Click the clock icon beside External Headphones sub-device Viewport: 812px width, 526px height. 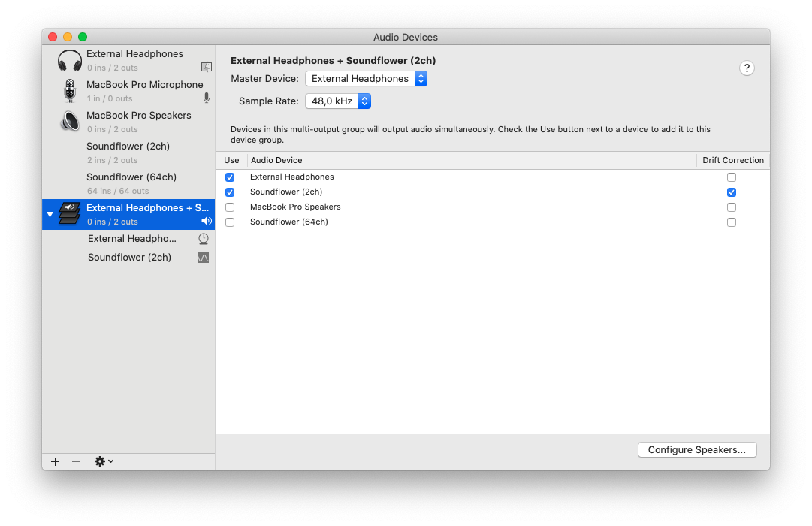coord(204,239)
